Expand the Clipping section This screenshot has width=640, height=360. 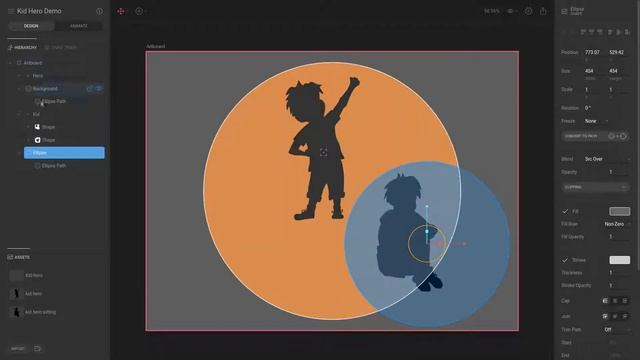595,187
